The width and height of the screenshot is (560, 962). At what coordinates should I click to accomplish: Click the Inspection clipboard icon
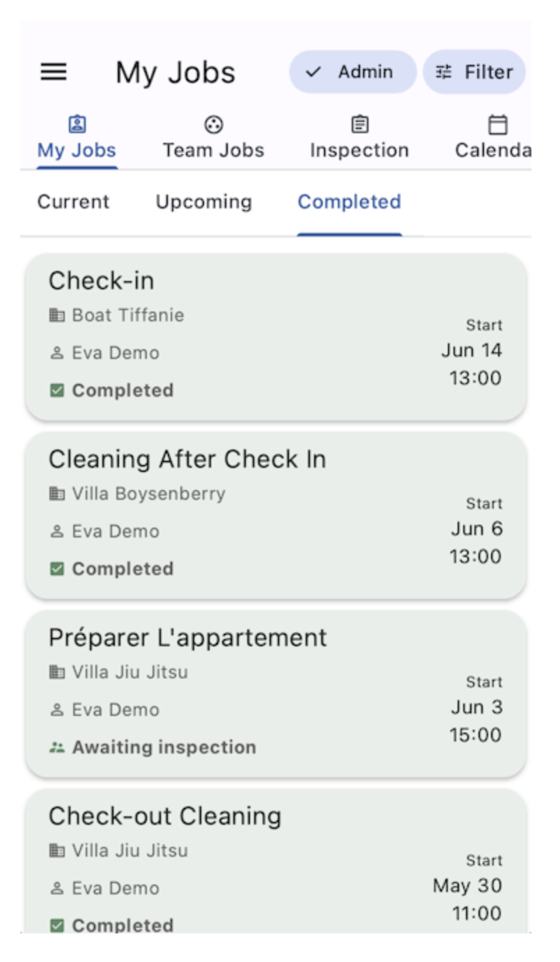click(x=359, y=125)
